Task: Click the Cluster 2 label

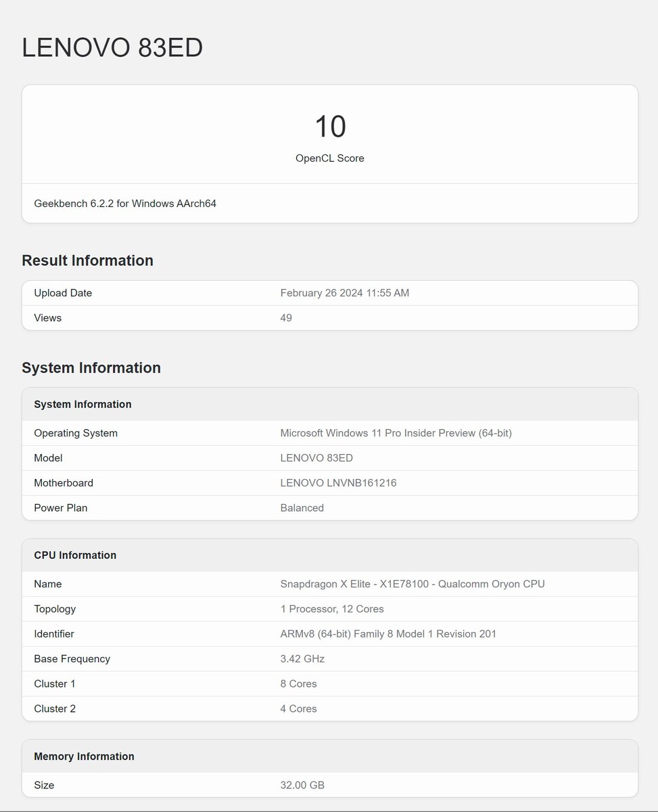Action: click(55, 709)
